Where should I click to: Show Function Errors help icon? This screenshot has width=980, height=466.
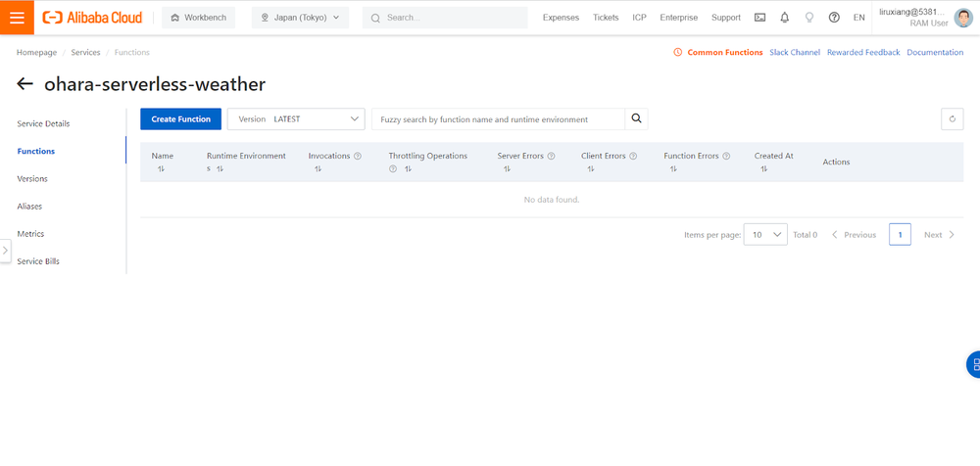tap(726, 157)
